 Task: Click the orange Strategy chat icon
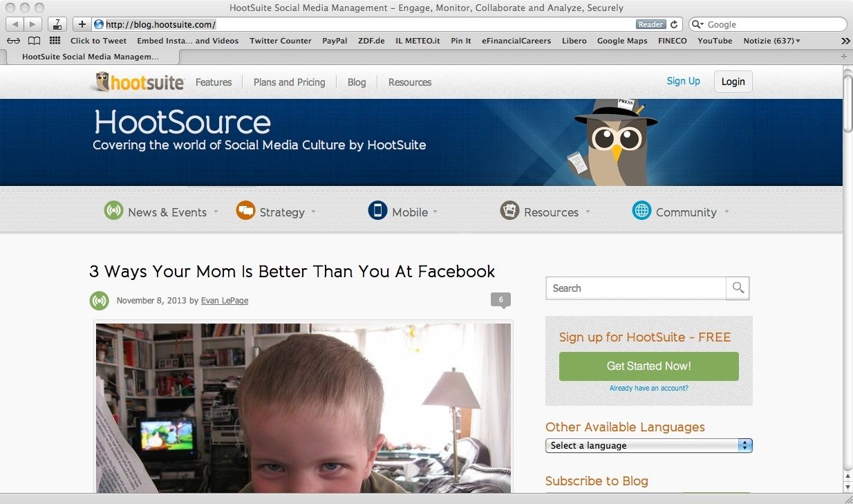point(245,211)
